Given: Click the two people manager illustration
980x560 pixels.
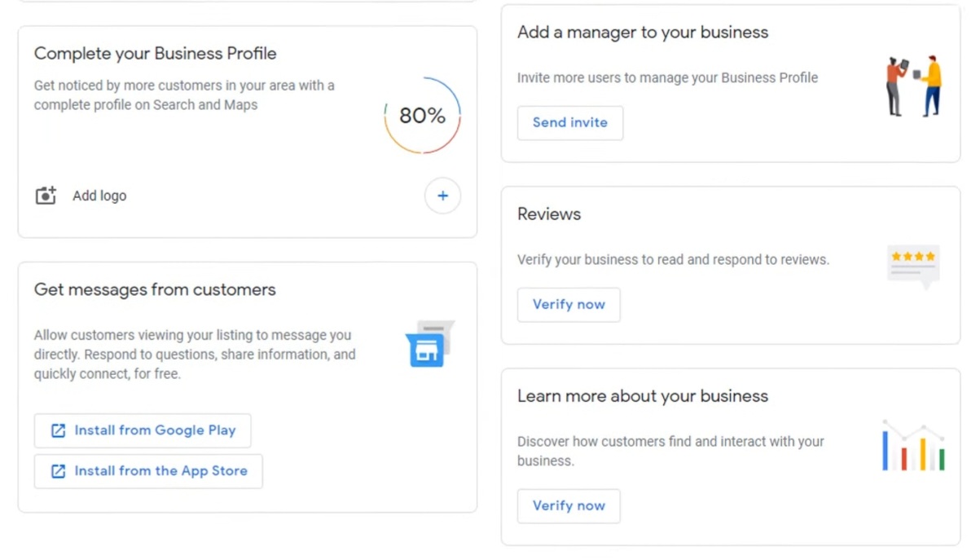Looking at the screenshot, I should click(914, 86).
